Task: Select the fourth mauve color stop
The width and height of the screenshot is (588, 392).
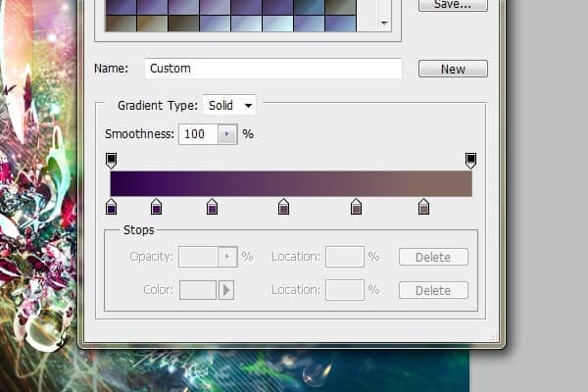Action: click(283, 207)
